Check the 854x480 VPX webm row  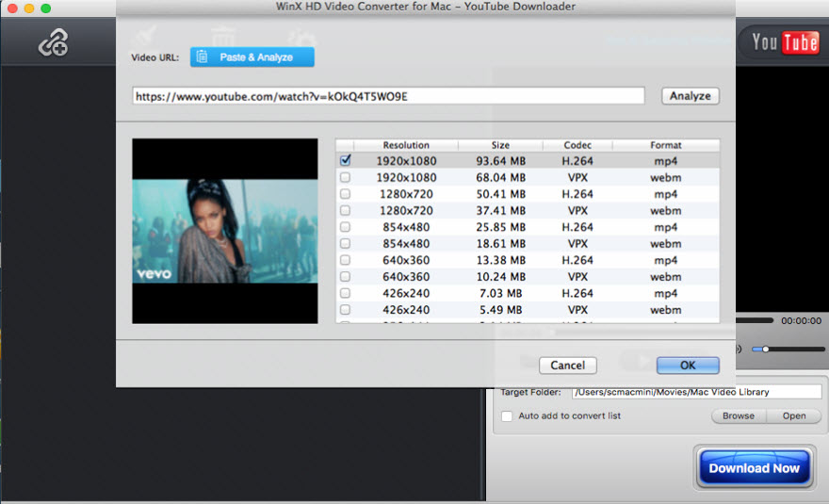(x=345, y=243)
